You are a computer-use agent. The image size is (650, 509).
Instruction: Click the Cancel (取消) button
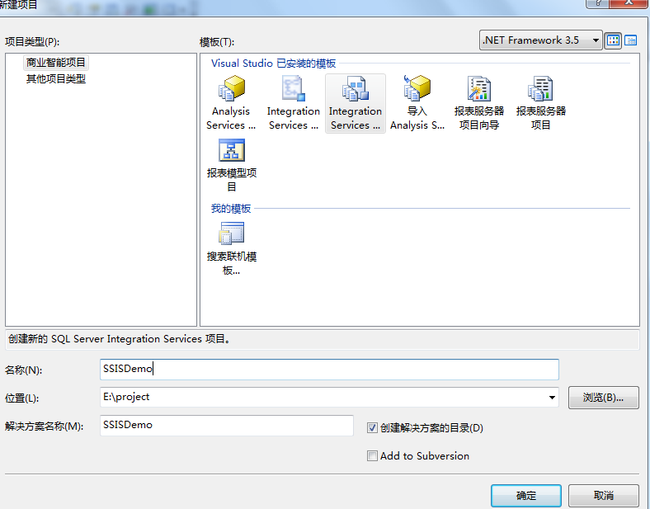click(x=603, y=495)
